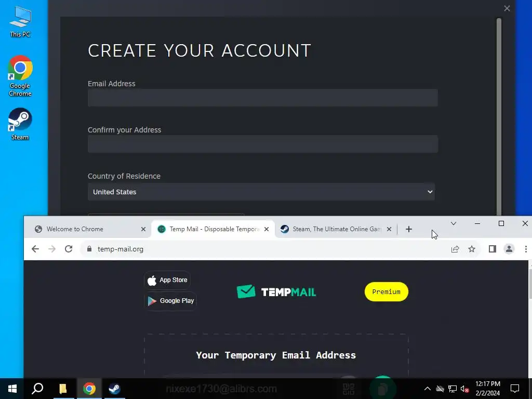
Task: Expand the Chrome tab search chevron
Action: coord(453,223)
